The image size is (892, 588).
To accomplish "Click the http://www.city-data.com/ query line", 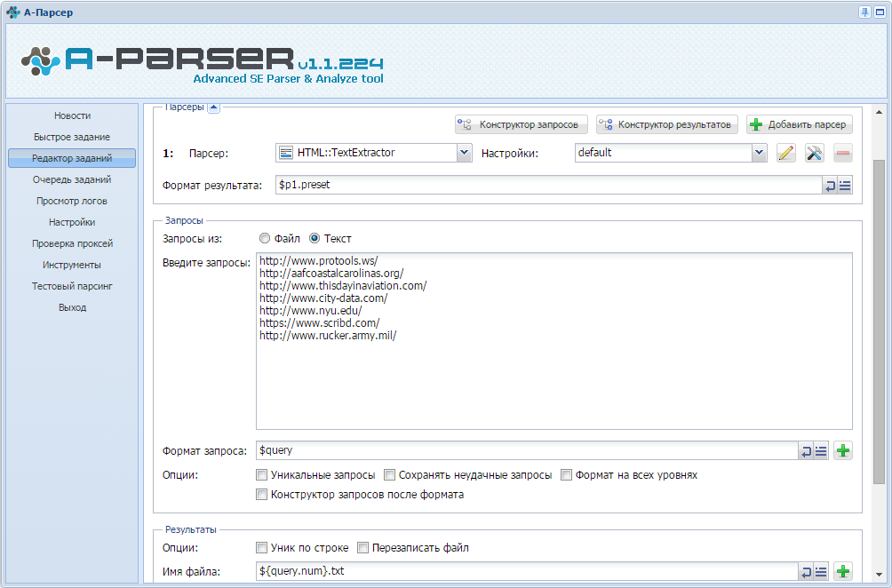I will (x=323, y=298).
